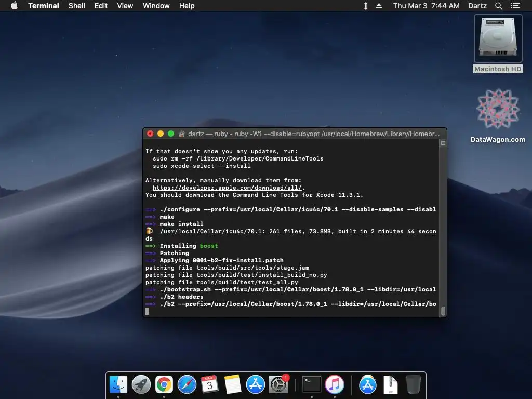The image size is (532, 399).
Task: Click 'sudo xcode-select --install' text
Action: (x=202, y=166)
